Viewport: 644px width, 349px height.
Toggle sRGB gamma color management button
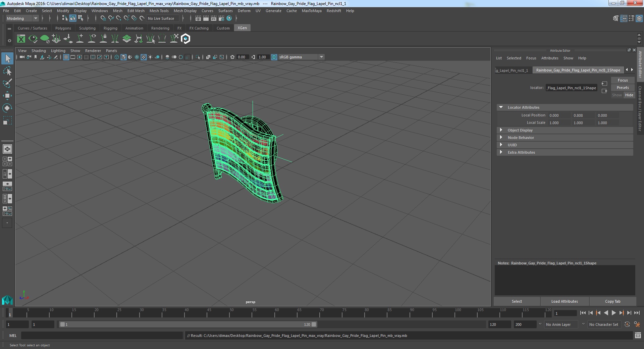274,57
